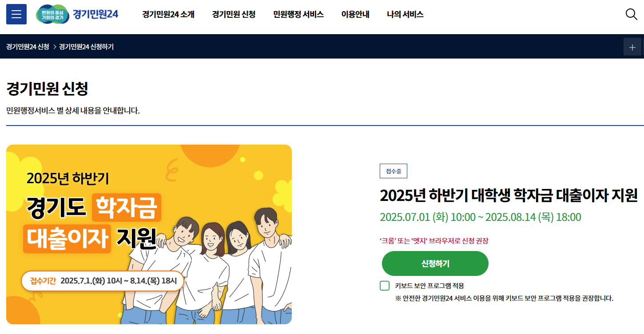The width and height of the screenshot is (644, 334).
Task: Click the 학자금 대출이자 지원 banner image
Action: coord(149,234)
